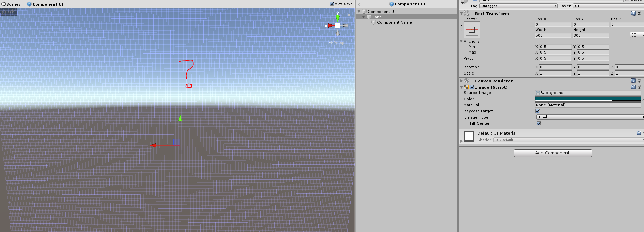Click the Height field showing 300
Viewport: 644px width, 232px height.
coord(591,35)
